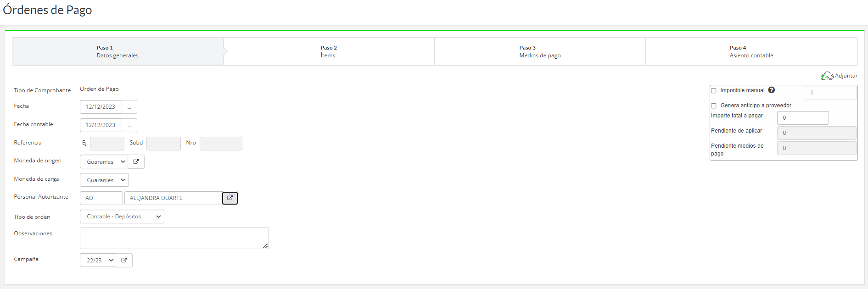This screenshot has height=289, width=868.
Task: Select Paso 1 Datos generales step
Action: coord(118,51)
